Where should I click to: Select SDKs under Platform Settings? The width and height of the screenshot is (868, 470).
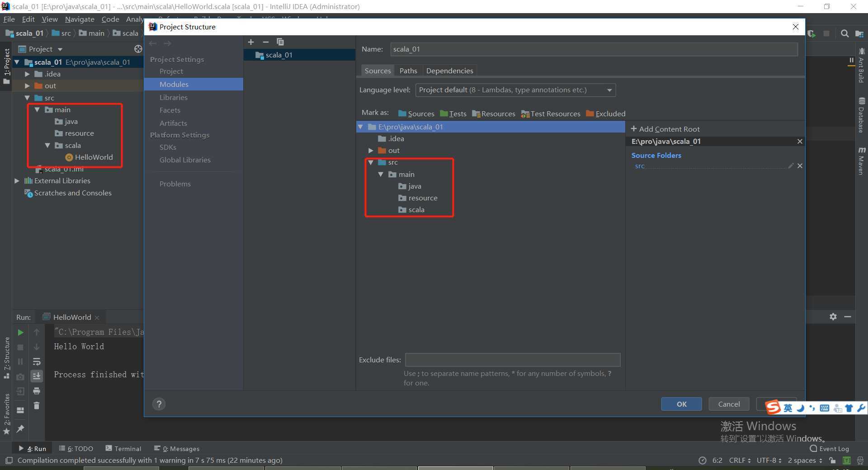[168, 147]
